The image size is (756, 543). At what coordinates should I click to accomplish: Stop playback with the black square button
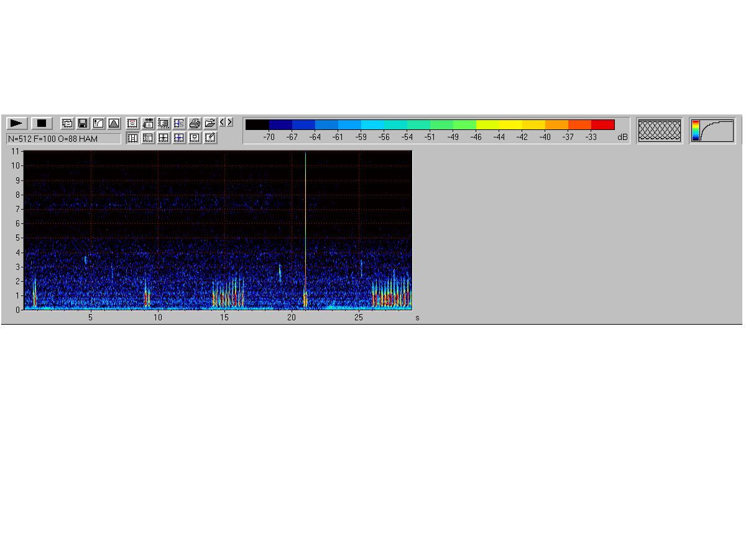tap(42, 123)
